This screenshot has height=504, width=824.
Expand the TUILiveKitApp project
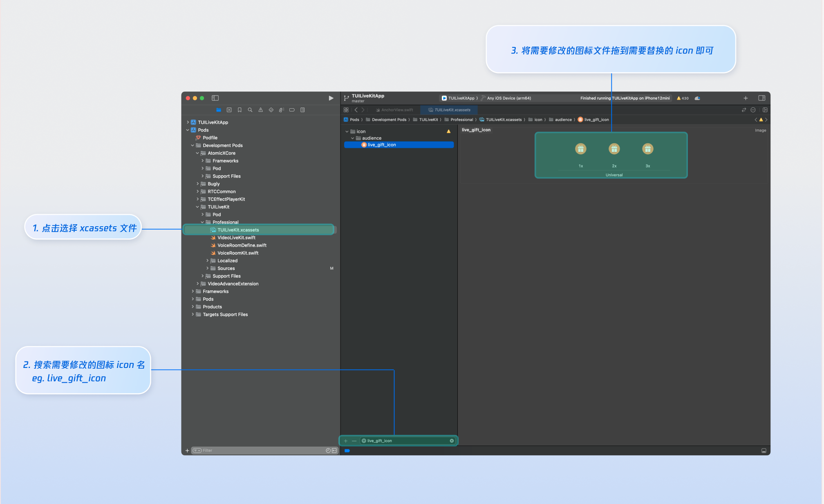point(188,122)
